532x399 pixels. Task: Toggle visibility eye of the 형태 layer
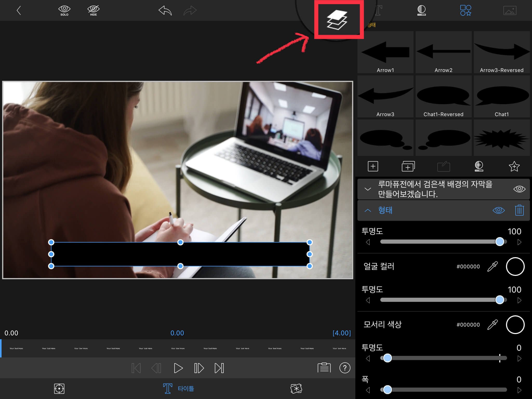[x=498, y=210]
